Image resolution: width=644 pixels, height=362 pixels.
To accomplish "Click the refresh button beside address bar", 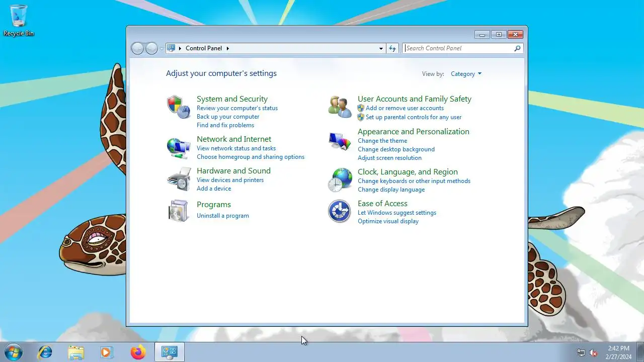I will click(x=393, y=48).
